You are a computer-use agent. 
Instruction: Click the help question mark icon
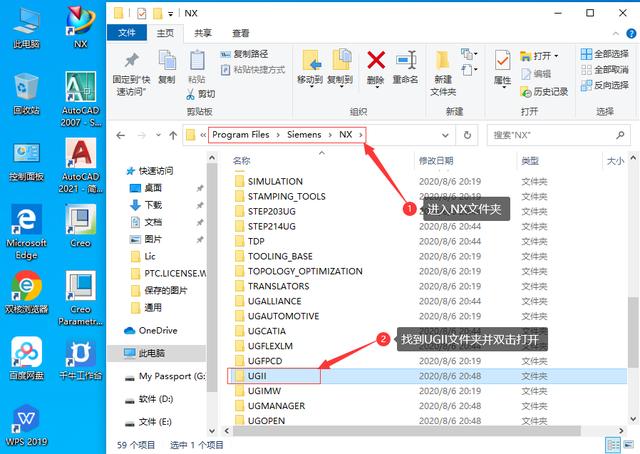[x=631, y=33]
